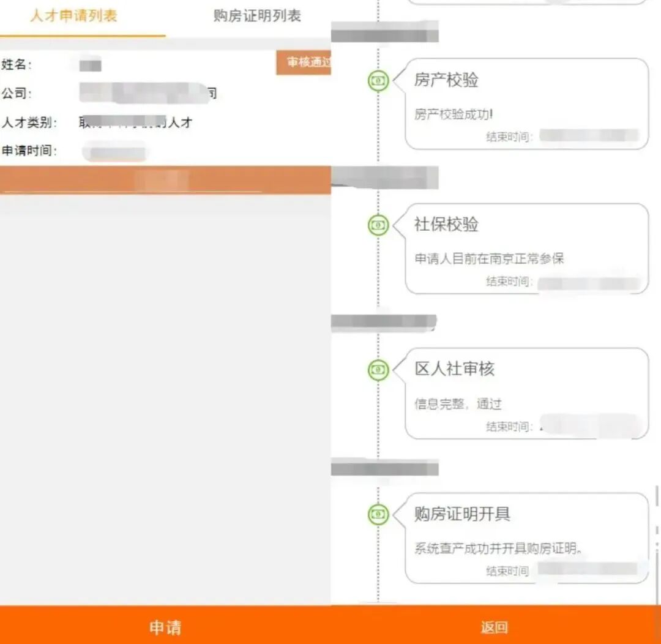Click the 人才类别 field label
The width and height of the screenshot is (661, 644).
pyautogui.click(x=29, y=122)
